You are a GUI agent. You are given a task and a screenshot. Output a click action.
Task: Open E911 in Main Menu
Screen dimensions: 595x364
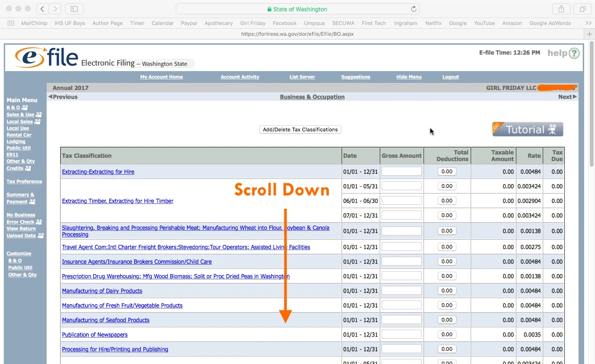(x=12, y=154)
